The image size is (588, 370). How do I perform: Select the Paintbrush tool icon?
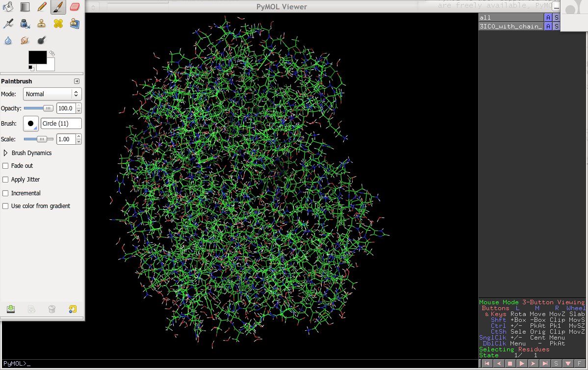58,6
